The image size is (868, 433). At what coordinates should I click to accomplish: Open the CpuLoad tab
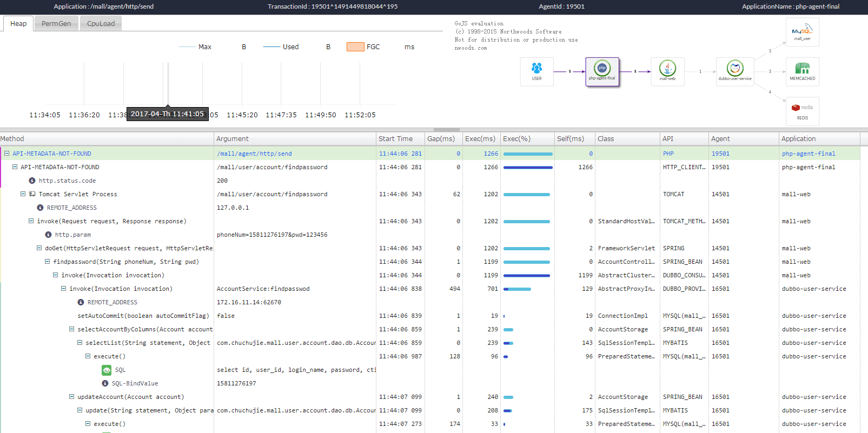click(x=101, y=24)
